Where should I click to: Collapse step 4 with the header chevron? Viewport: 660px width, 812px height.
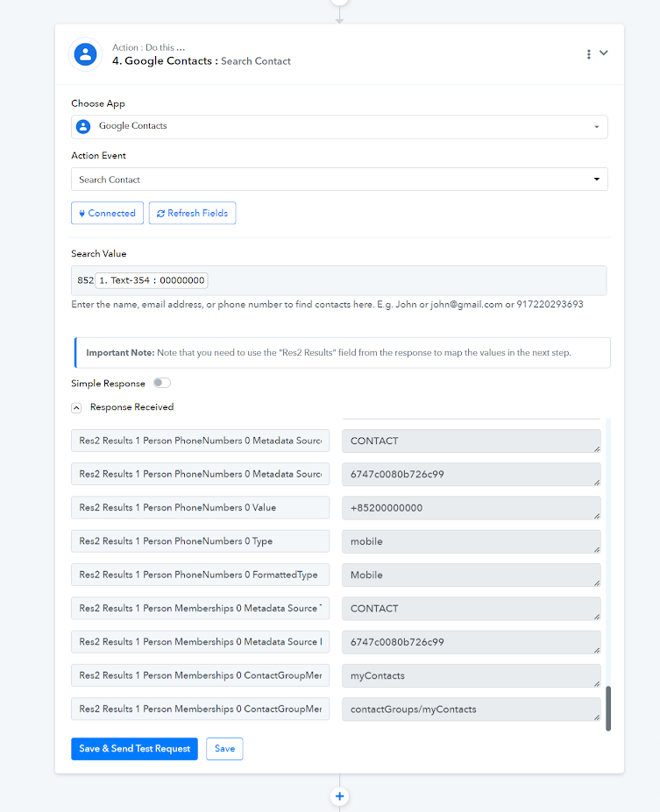(x=604, y=53)
